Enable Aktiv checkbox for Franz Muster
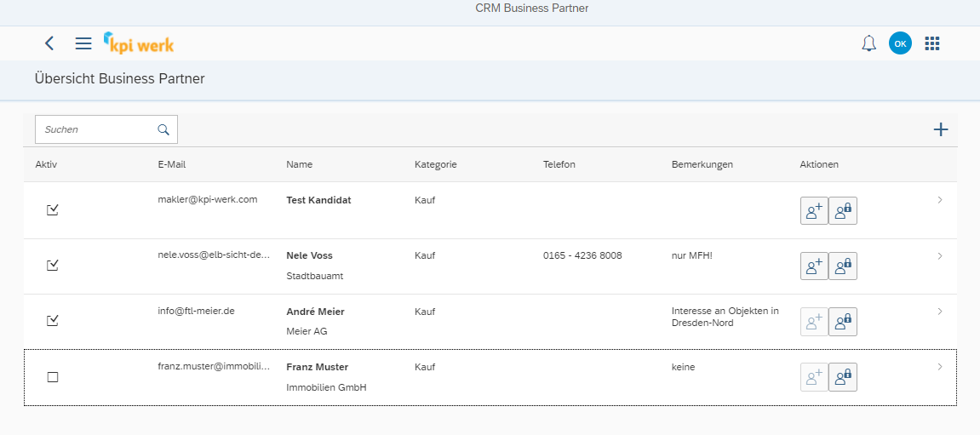The image size is (980, 435). [53, 377]
